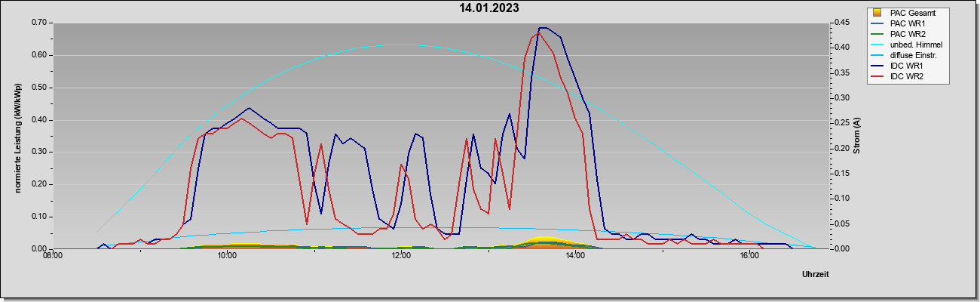This screenshot has height=302, width=980.
Task: Click the 16:00 time axis tick
Action: [x=749, y=257]
